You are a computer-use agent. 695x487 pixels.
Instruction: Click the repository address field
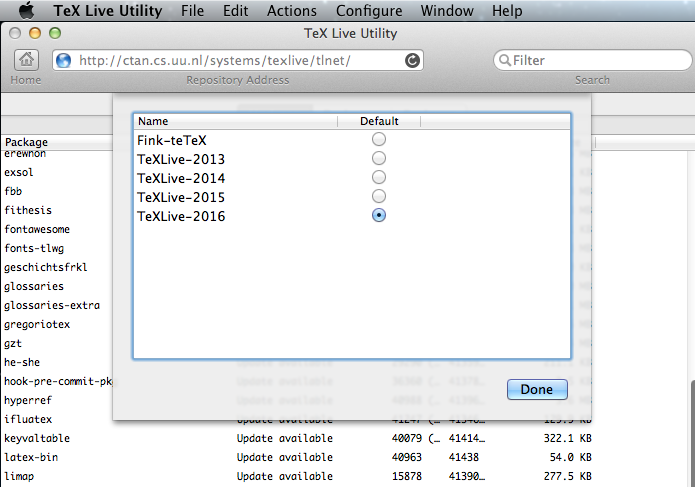pyautogui.click(x=238, y=60)
